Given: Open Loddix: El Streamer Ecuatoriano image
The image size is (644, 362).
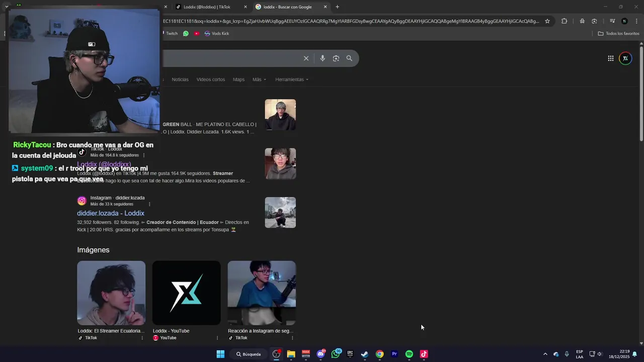Looking at the screenshot, I should click(111, 293).
